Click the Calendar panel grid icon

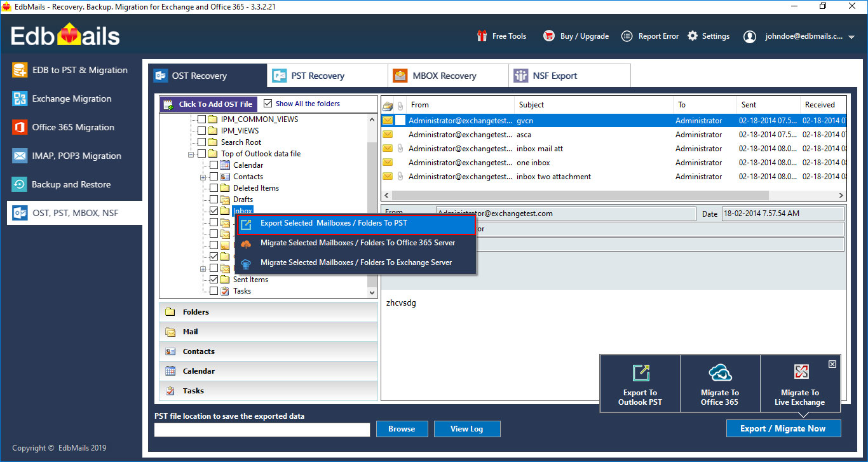point(170,371)
